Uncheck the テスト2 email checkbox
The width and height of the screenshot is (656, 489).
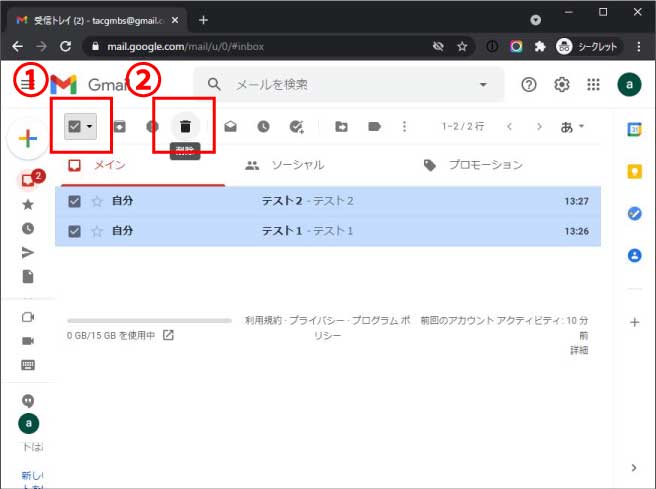74,201
